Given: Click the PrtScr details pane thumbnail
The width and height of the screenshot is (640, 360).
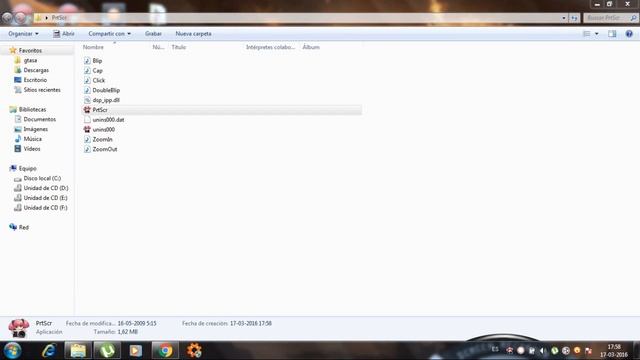Looking at the screenshot, I should point(18,328).
